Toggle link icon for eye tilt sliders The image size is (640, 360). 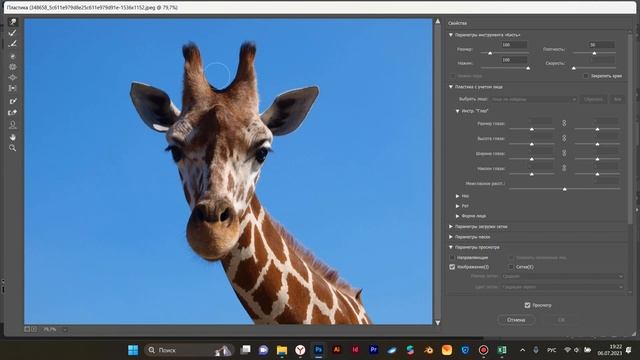click(x=564, y=168)
